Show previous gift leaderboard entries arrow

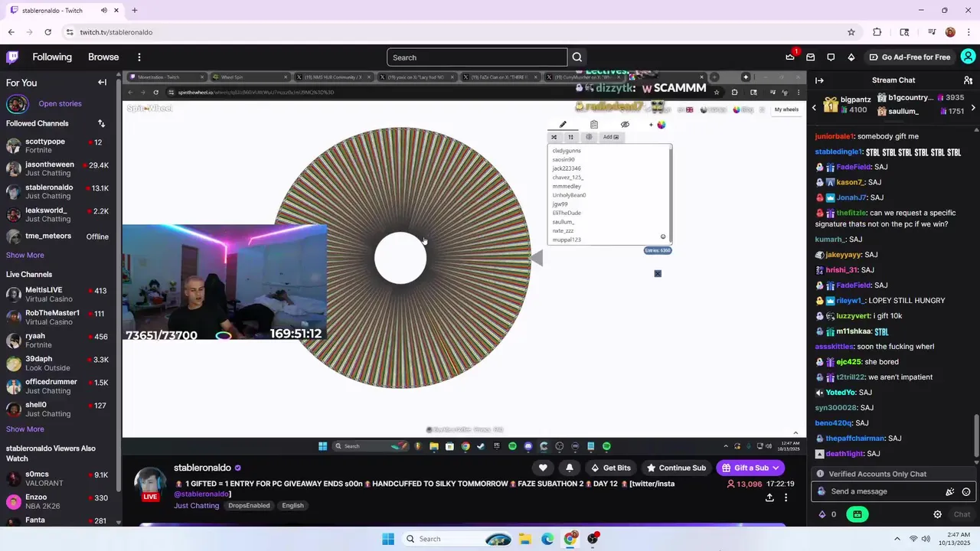(x=814, y=108)
